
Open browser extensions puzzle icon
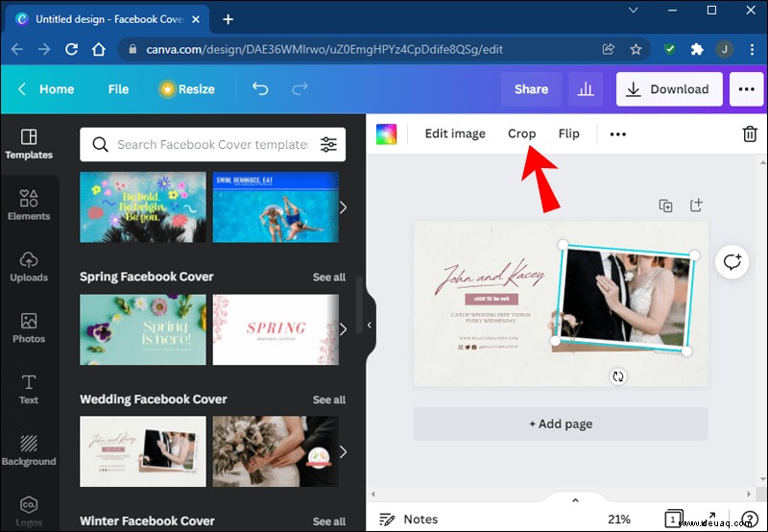pos(697,49)
